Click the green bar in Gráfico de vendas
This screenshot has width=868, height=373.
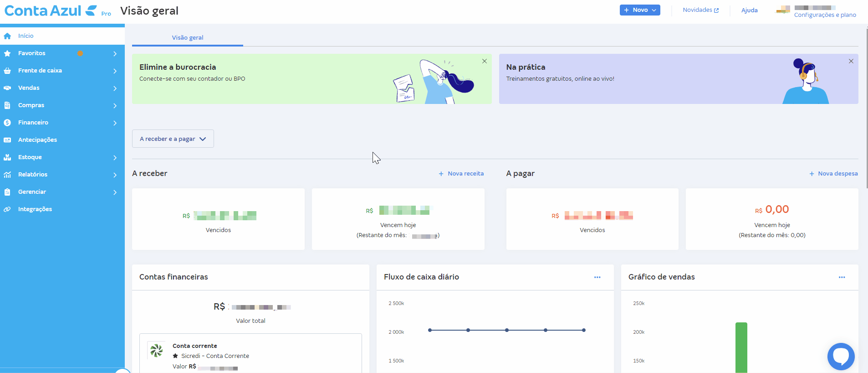(741, 347)
